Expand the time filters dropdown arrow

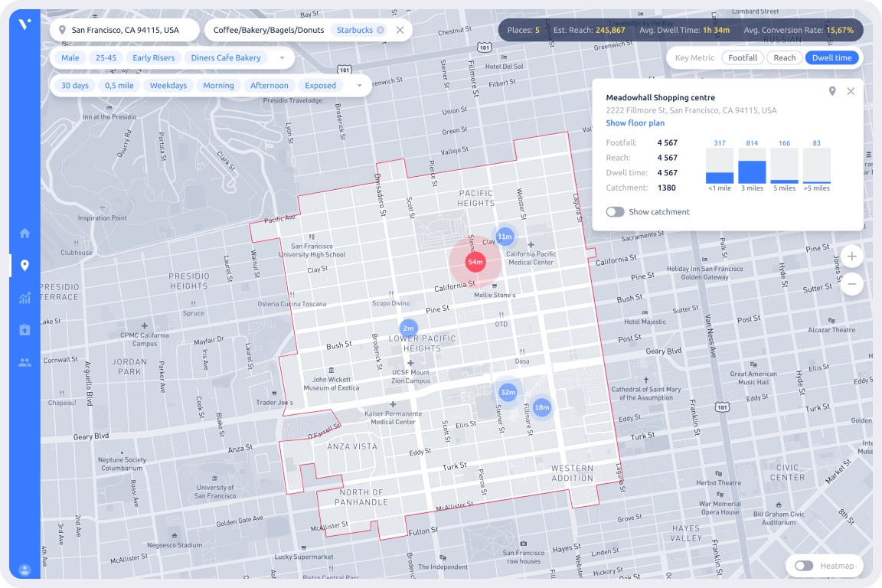tap(359, 86)
